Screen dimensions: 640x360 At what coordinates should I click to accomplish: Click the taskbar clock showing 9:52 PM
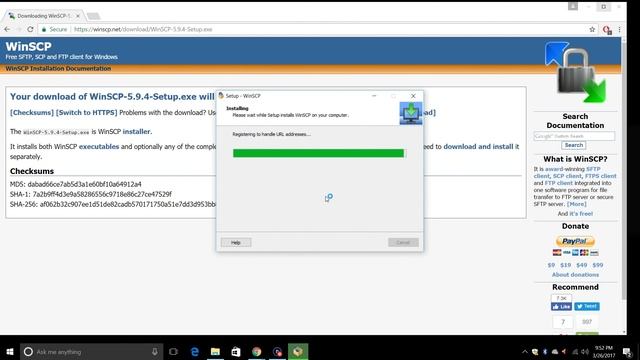pos(604,352)
